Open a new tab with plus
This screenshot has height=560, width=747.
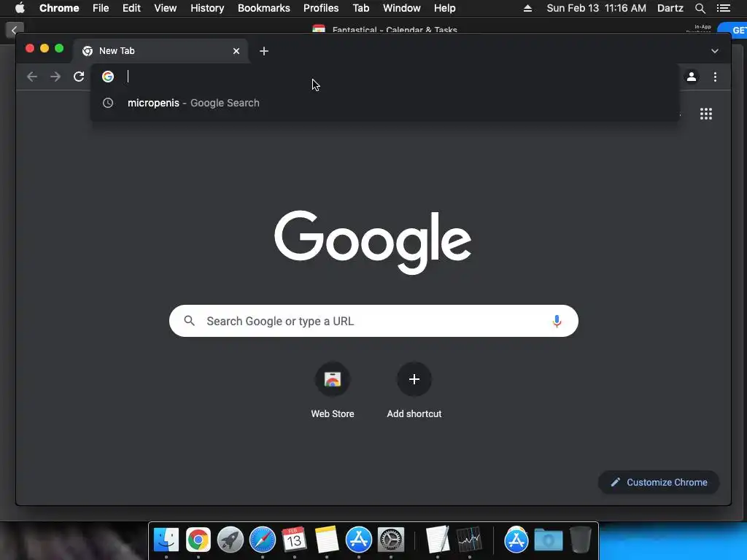pos(264,51)
